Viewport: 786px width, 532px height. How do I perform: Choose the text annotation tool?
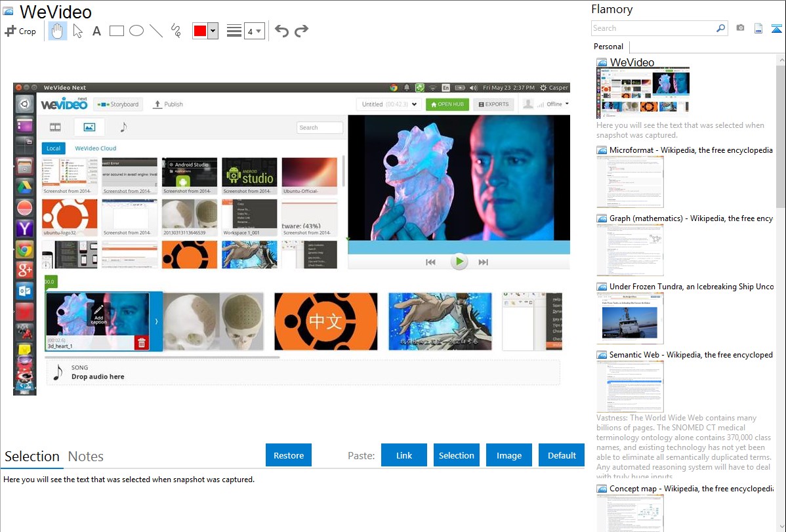pos(96,31)
